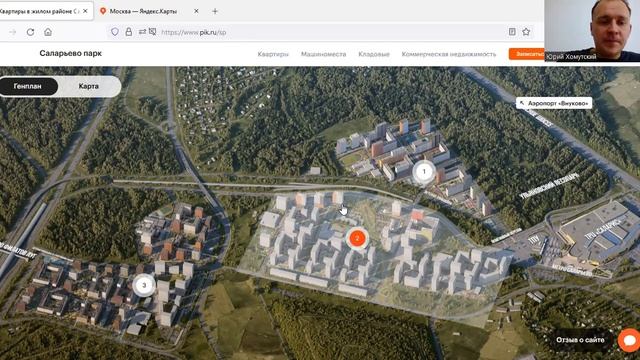The width and height of the screenshot is (640, 360).
Task: Click the Отзыв о сайте feedback button
Action: click(x=580, y=340)
